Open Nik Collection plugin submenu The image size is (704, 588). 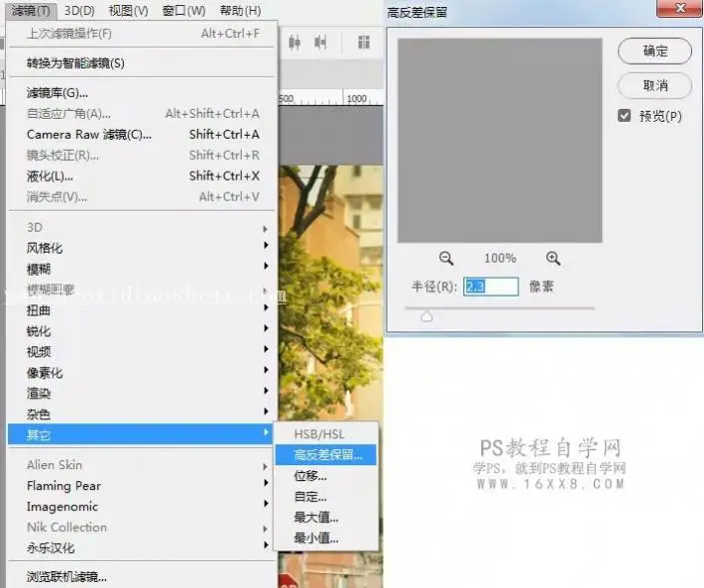coord(142,527)
